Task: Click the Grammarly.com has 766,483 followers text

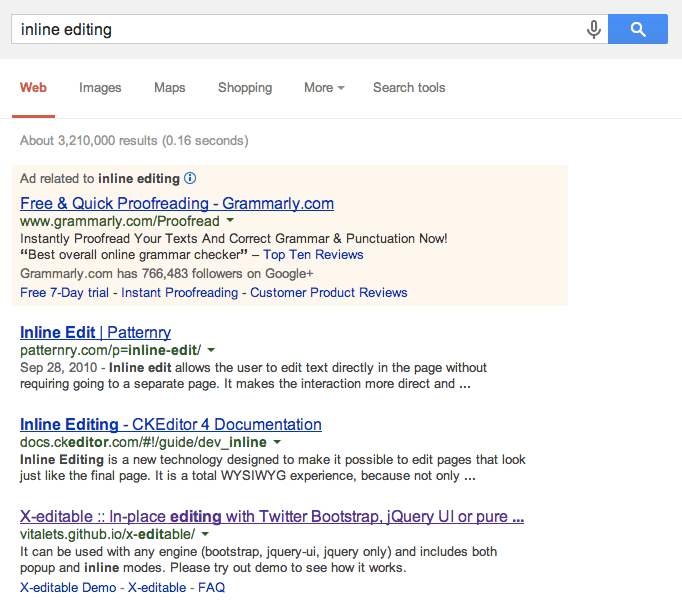Action: click(167, 274)
